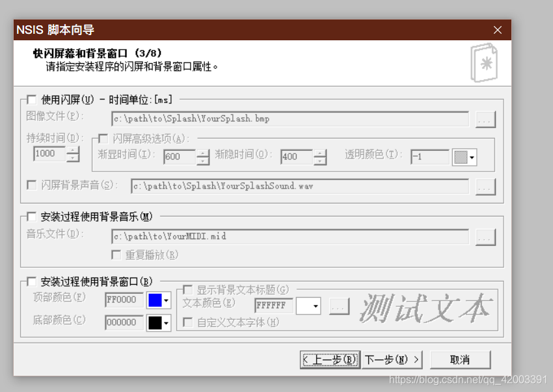Click the YourMIDI.mid path field
This screenshot has width=553, height=392.
click(290, 237)
